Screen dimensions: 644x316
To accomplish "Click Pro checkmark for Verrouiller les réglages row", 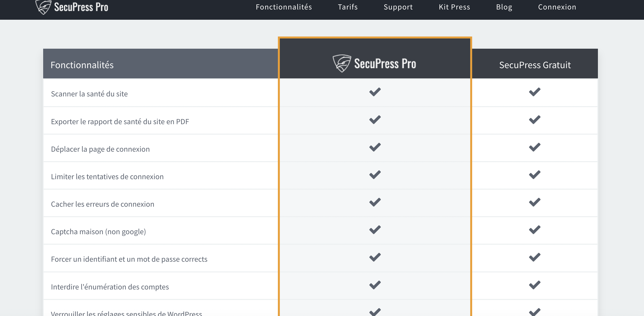I will point(375,312).
